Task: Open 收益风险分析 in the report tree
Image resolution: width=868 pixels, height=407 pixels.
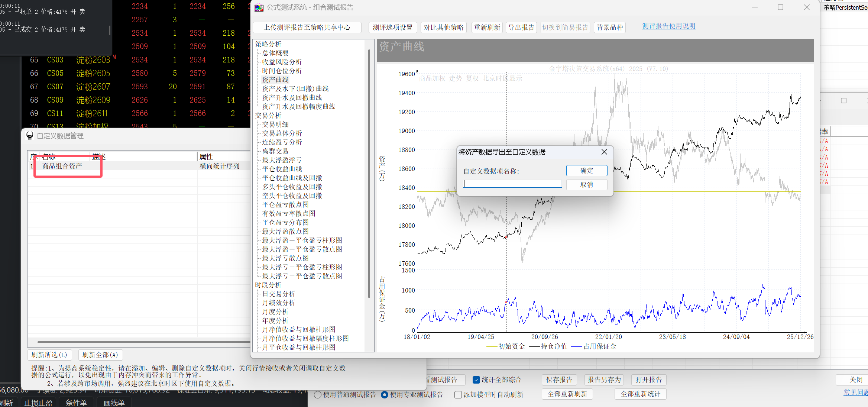Action: (282, 62)
